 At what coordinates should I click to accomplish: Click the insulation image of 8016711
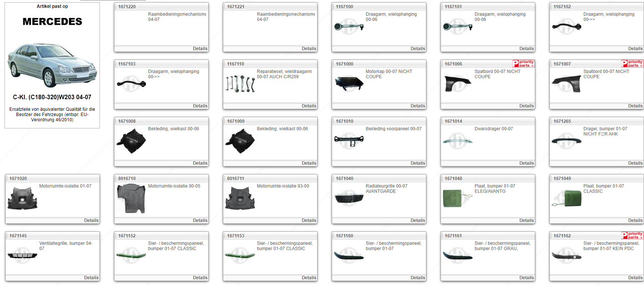pyautogui.click(x=240, y=198)
